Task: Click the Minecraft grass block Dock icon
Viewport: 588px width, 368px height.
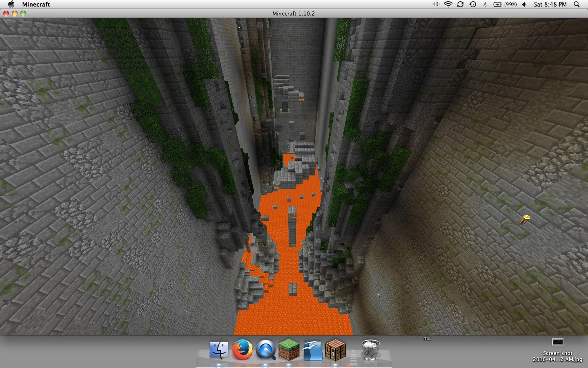Action: pos(289,350)
